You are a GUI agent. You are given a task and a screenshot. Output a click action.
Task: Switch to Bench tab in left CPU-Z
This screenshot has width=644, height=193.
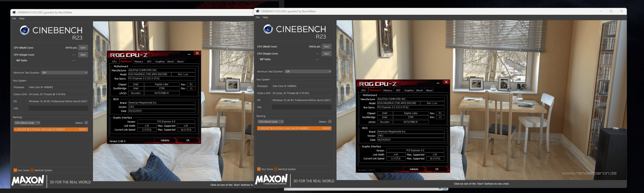tap(171, 62)
